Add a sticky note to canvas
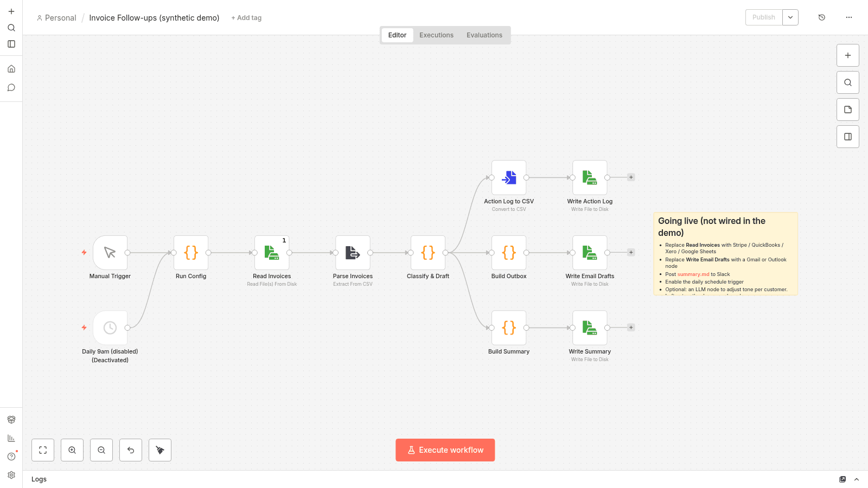This screenshot has height=488, width=868. (x=848, y=110)
